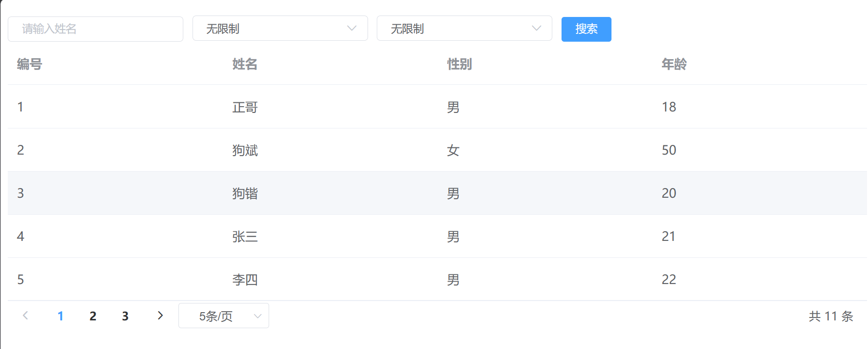The width and height of the screenshot is (868, 349).
Task: Click the blue 搜索 button
Action: point(586,29)
